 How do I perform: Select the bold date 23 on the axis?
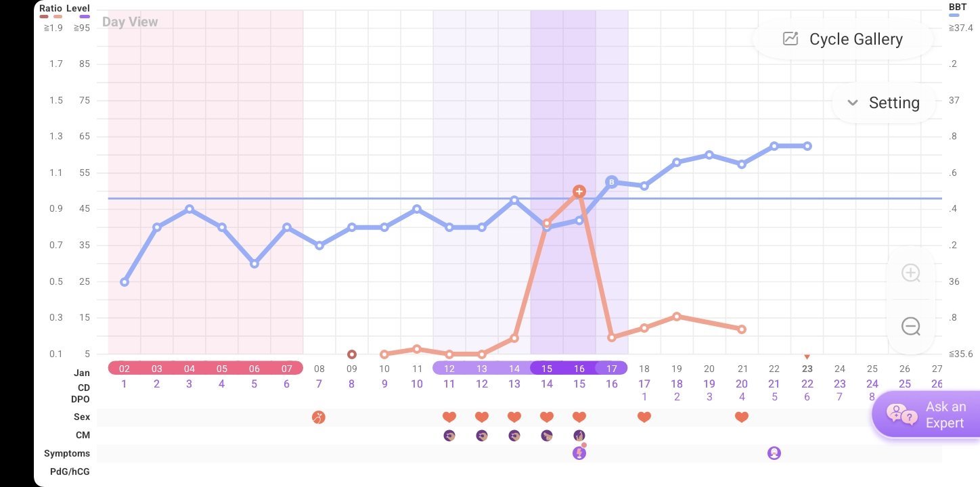[x=807, y=369]
